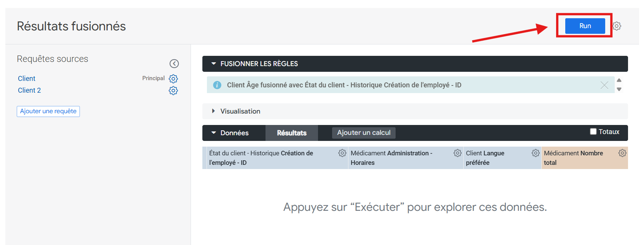The width and height of the screenshot is (644, 245).
Task: Open the Client source query link
Action: pos(27,79)
